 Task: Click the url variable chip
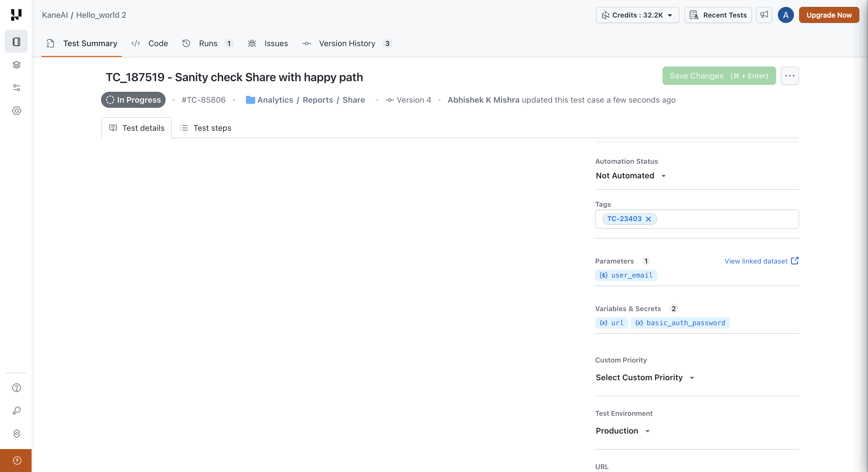[x=612, y=323]
